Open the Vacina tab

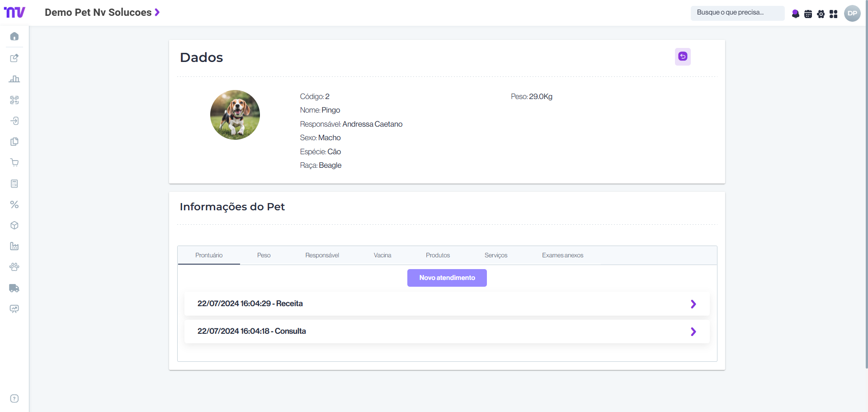(x=382, y=256)
